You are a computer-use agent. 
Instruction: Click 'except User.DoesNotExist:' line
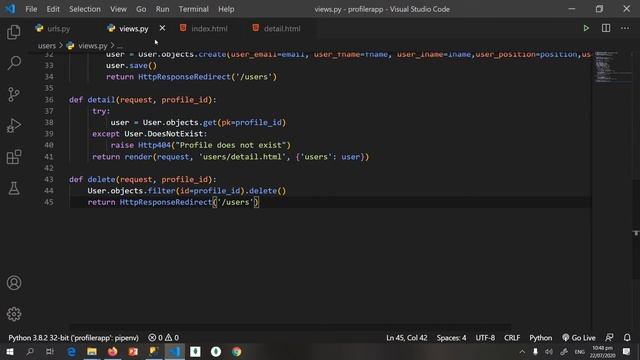pyautogui.click(x=149, y=133)
